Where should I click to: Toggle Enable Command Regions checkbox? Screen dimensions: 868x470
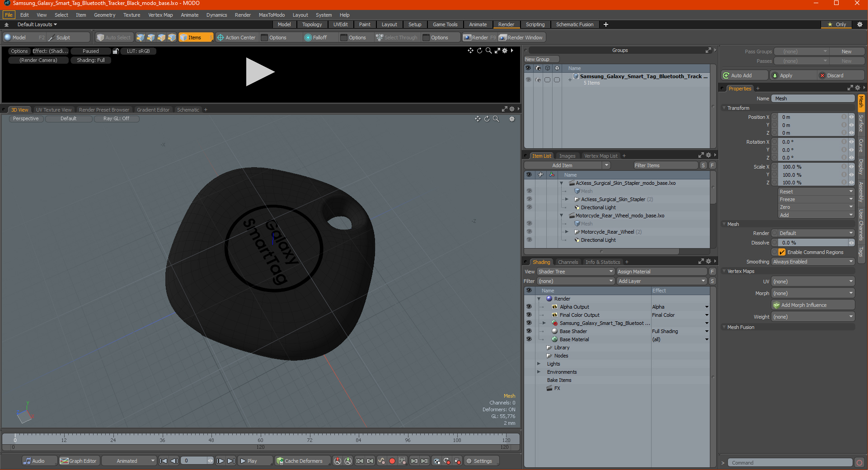(x=782, y=252)
